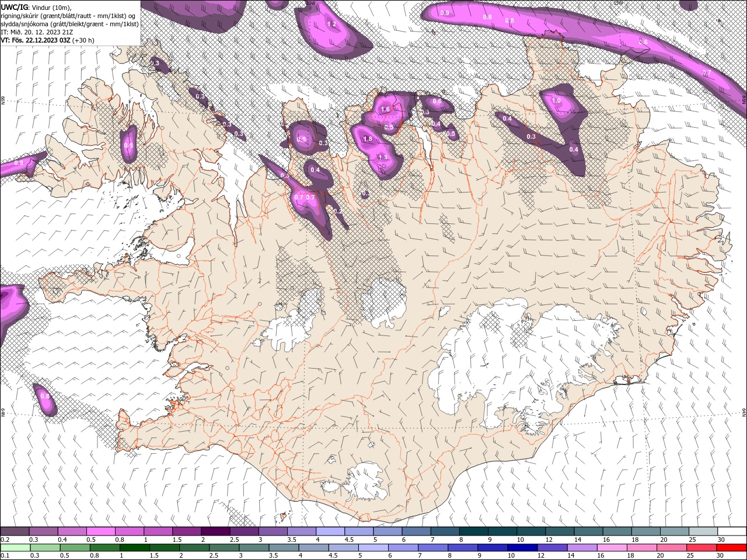The height and width of the screenshot is (560, 747).
Task: Pick the top-row legend swatch starting at 6
Action: click(416, 531)
